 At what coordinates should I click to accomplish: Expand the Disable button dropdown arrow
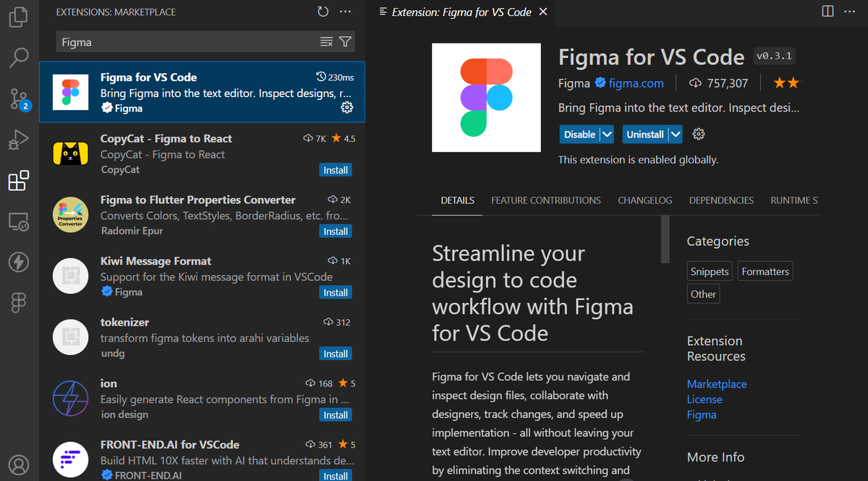coord(607,135)
